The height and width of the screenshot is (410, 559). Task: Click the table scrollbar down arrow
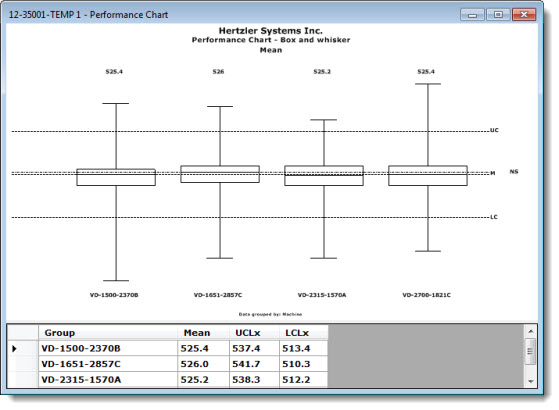[530, 381]
